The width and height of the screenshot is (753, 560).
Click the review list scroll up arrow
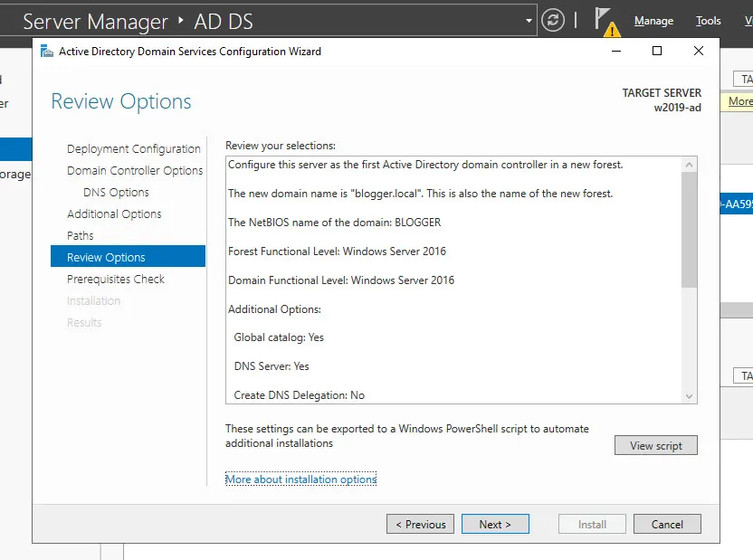pyautogui.click(x=690, y=166)
